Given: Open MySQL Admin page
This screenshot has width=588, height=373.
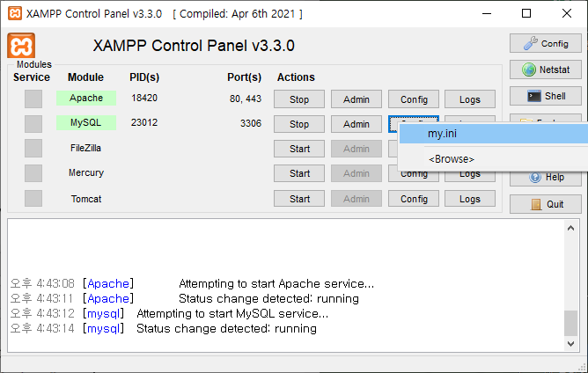Looking at the screenshot, I should coord(356,124).
